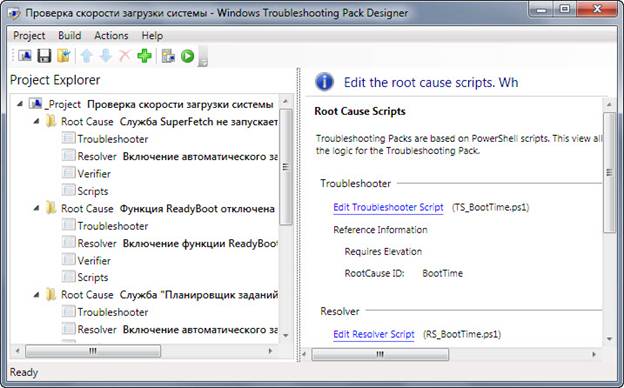Select Verifier under ReadyBoot root cause
This screenshot has width=624, height=388.
point(94,261)
